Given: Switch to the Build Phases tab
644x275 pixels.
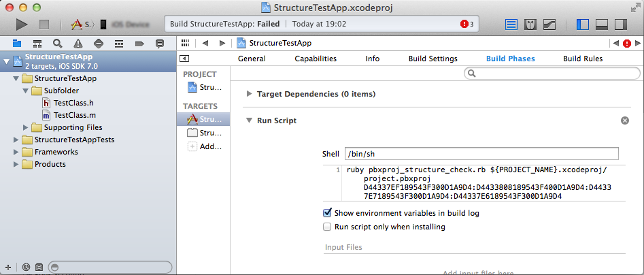Looking at the screenshot, I should [x=511, y=59].
